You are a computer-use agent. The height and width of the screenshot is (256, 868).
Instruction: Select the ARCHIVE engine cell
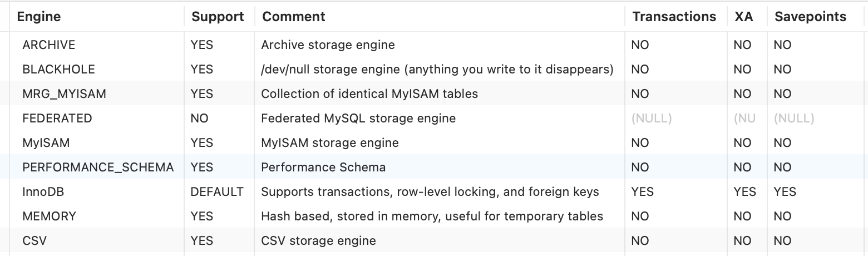[49, 45]
